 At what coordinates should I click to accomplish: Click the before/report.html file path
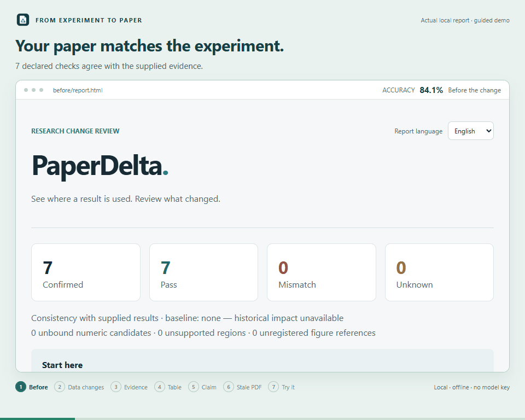pos(78,90)
